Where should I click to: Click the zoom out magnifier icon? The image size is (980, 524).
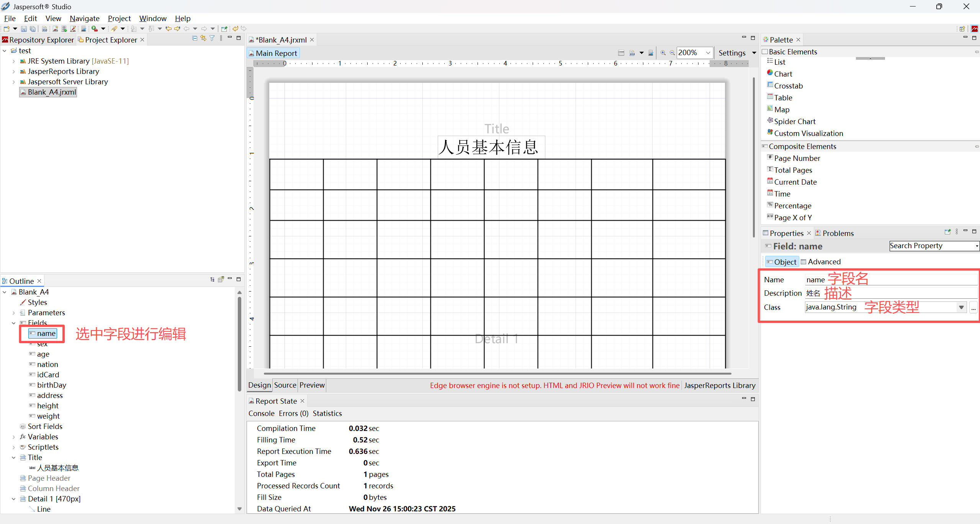click(x=672, y=53)
